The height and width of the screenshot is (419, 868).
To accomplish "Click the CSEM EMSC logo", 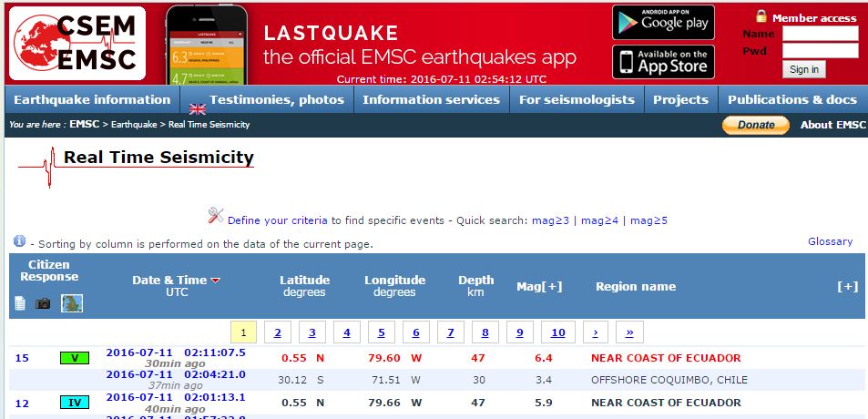I will click(77, 43).
